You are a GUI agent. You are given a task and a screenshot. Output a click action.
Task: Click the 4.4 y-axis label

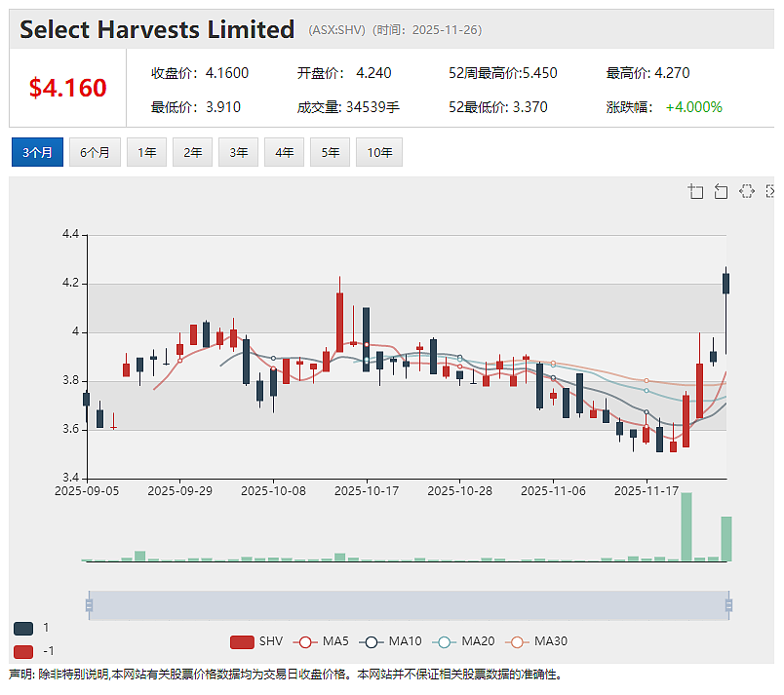pos(70,234)
